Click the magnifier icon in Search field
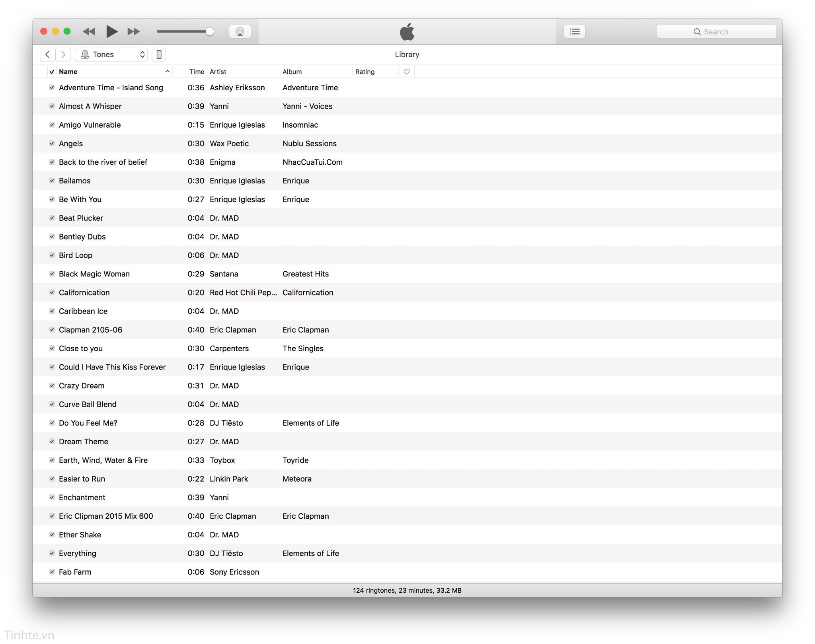 click(x=697, y=32)
